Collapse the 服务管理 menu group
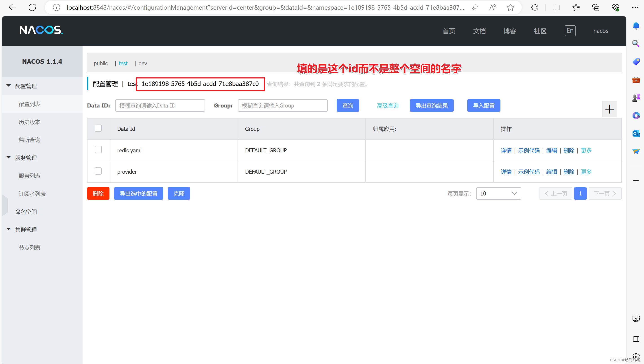 (x=9, y=158)
